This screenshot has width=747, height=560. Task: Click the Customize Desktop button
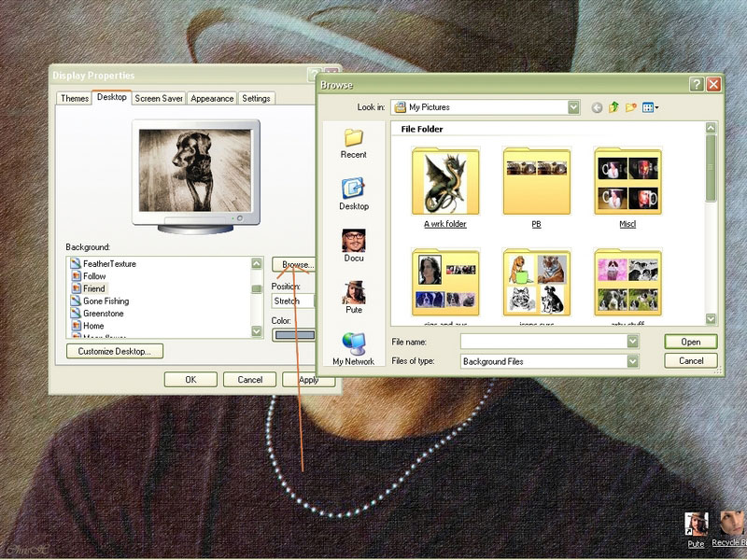point(115,352)
